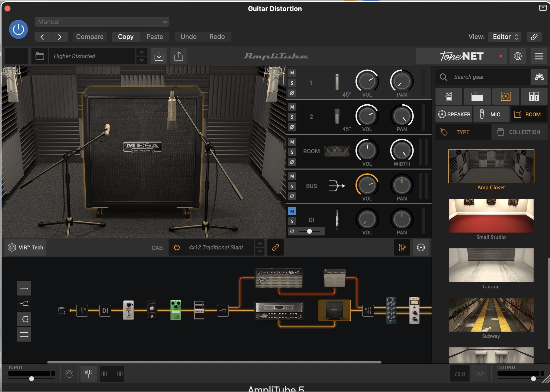Unmute the DI channel
Screen dimensions: 550x392
[292, 211]
